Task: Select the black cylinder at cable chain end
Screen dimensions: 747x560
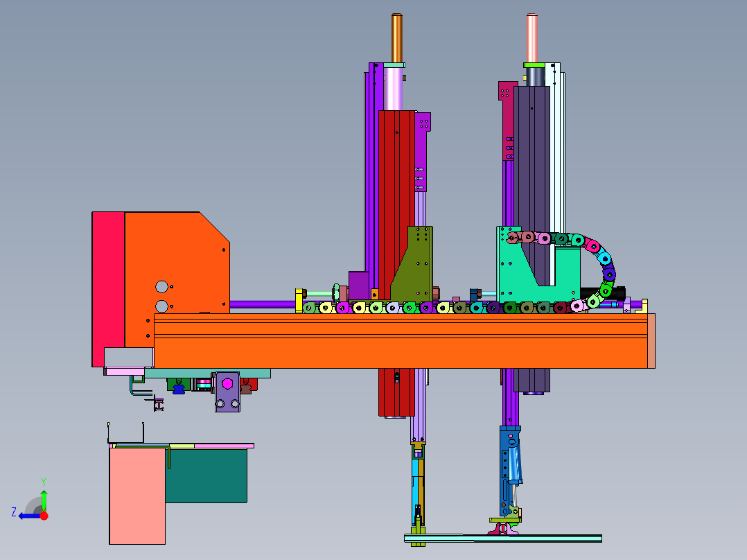Action: [603, 293]
